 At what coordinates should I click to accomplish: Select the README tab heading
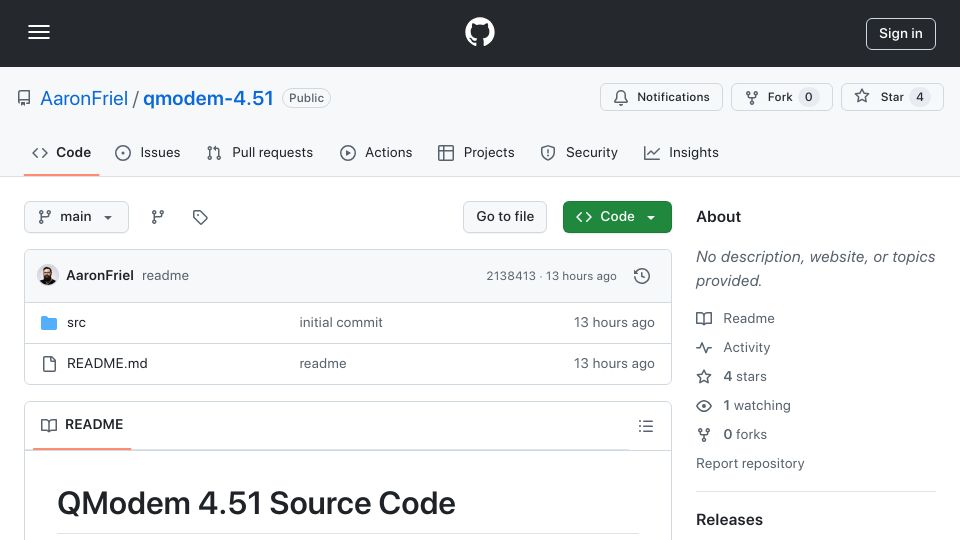[82, 425]
